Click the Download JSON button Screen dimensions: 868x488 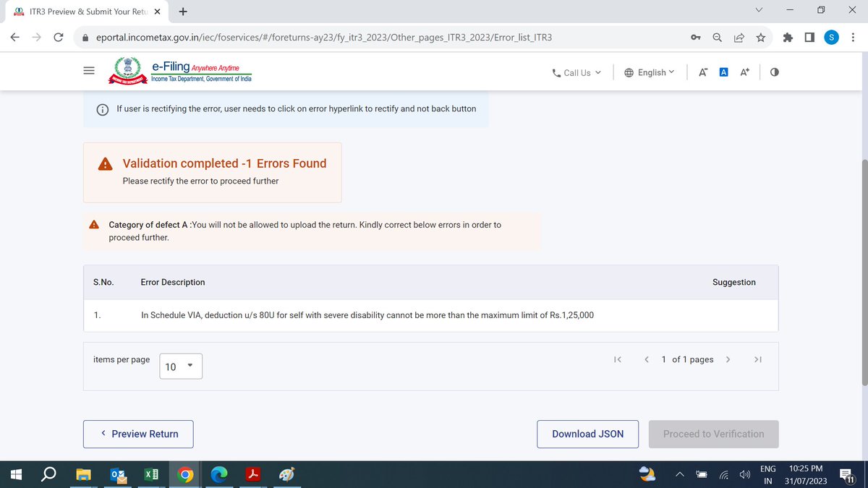point(587,434)
